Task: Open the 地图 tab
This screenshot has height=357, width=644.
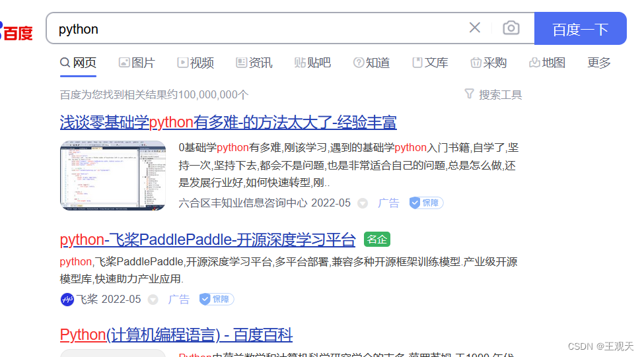Action: 547,63
